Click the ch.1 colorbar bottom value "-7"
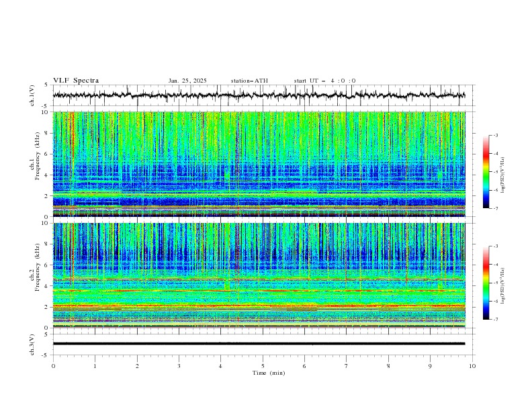 (x=496, y=208)
